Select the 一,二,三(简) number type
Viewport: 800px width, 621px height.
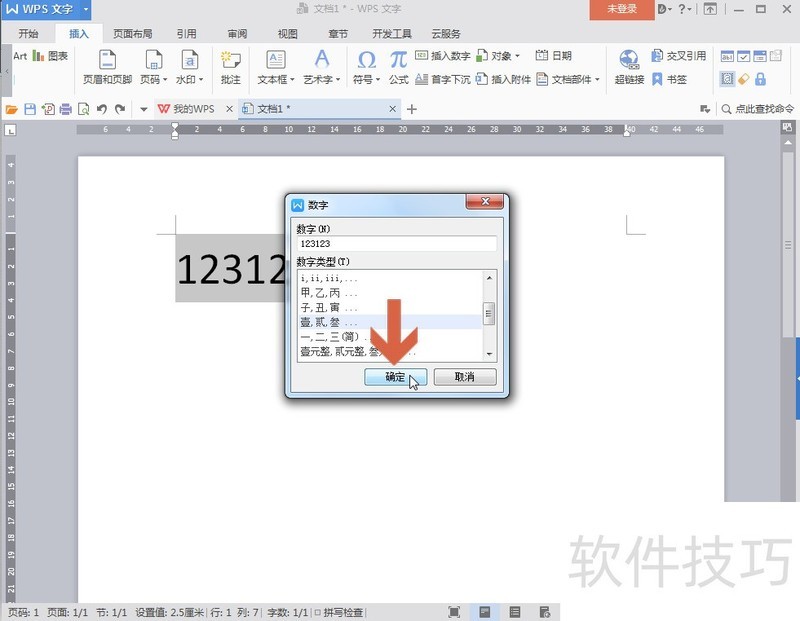pyautogui.click(x=390, y=336)
